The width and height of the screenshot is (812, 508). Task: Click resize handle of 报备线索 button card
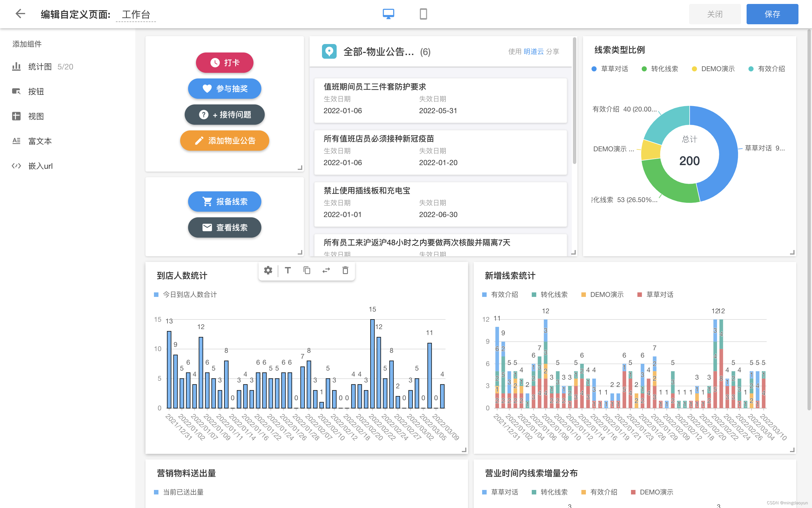tap(300, 252)
